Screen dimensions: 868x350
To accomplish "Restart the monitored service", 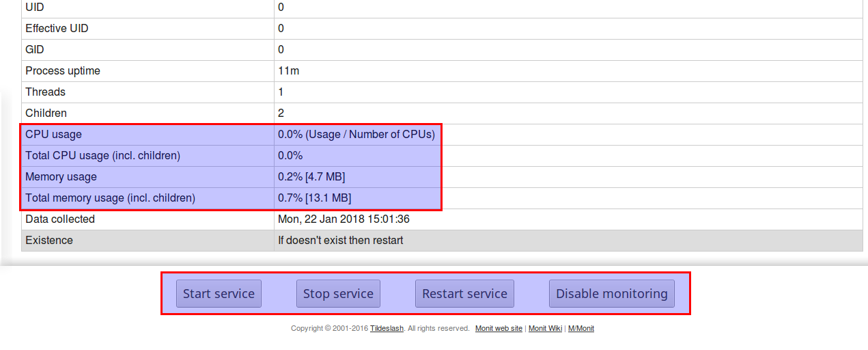I will pos(464,293).
